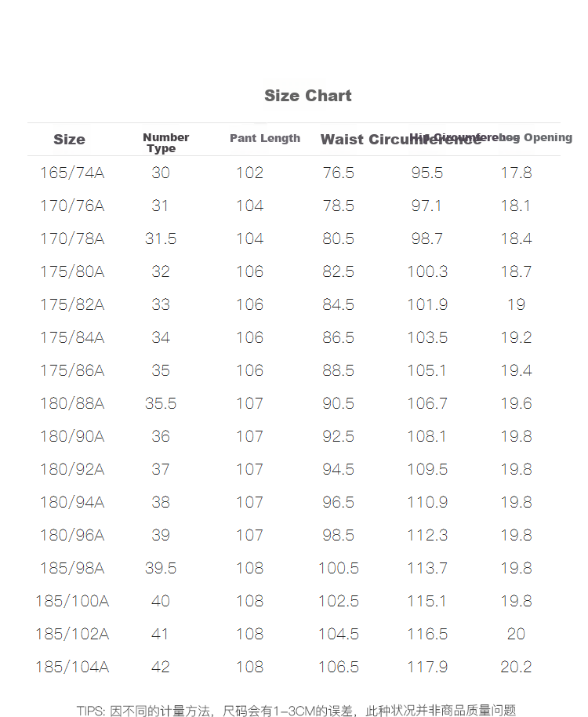Viewport: 588px width, 717px height.
Task: Select leg opening value 20.2
Action: click(516, 667)
